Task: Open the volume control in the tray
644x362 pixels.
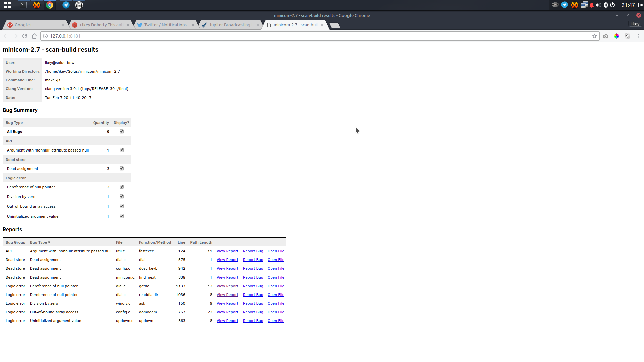Action: [x=598, y=5]
